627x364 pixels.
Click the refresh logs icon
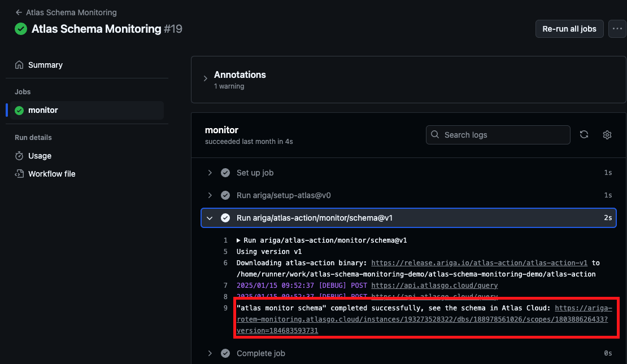(x=584, y=135)
